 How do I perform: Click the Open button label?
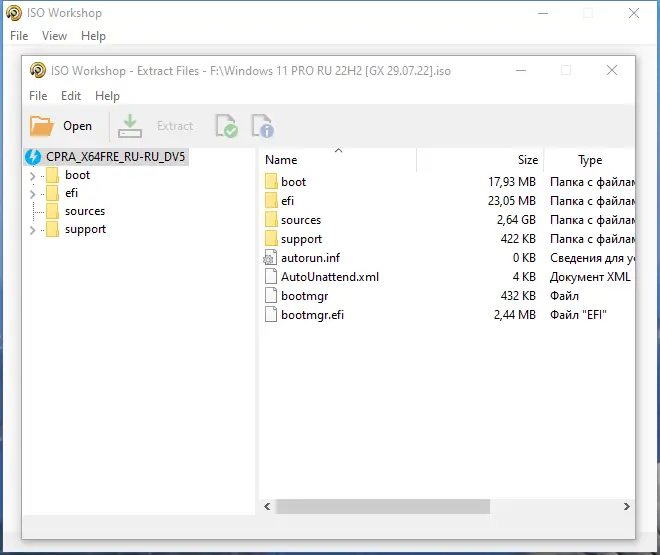(x=77, y=126)
